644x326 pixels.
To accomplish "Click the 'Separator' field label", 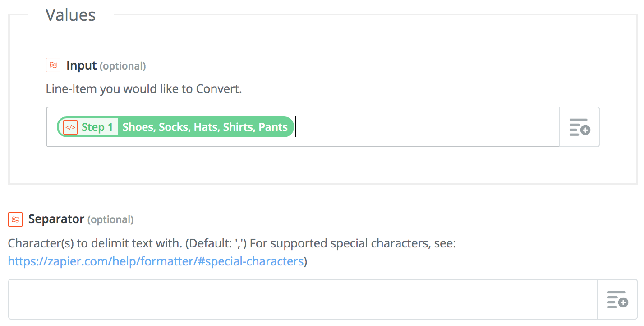I will 56,219.
